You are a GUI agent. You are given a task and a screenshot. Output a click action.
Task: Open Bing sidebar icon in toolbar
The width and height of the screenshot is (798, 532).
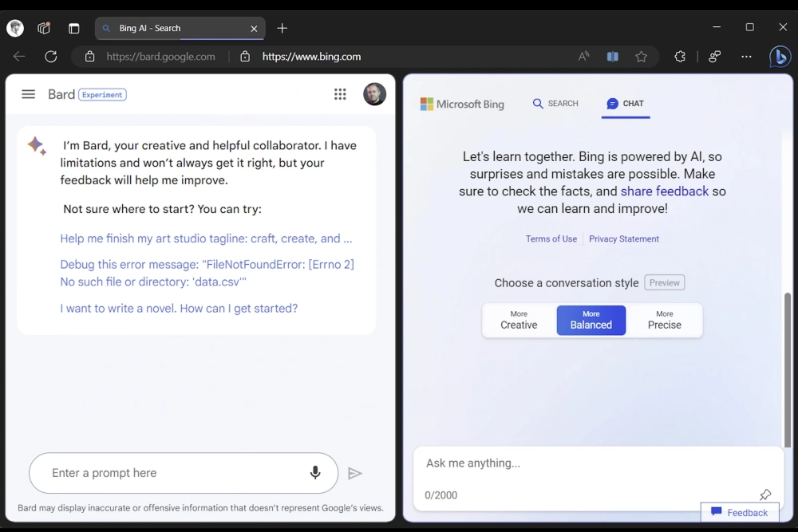(x=780, y=57)
